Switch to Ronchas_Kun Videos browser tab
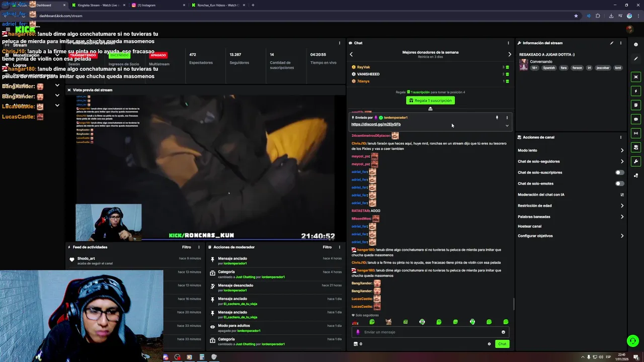644x362 pixels. click(217, 5)
